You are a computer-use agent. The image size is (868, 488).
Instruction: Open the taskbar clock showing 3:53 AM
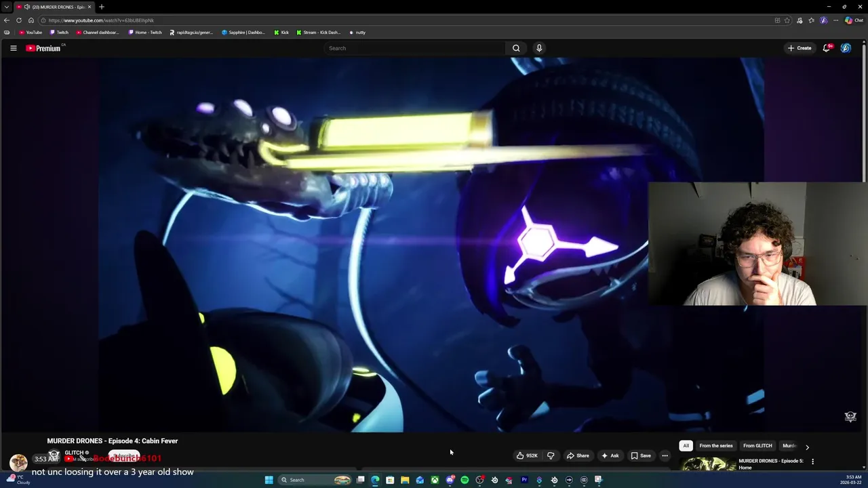[851, 480]
